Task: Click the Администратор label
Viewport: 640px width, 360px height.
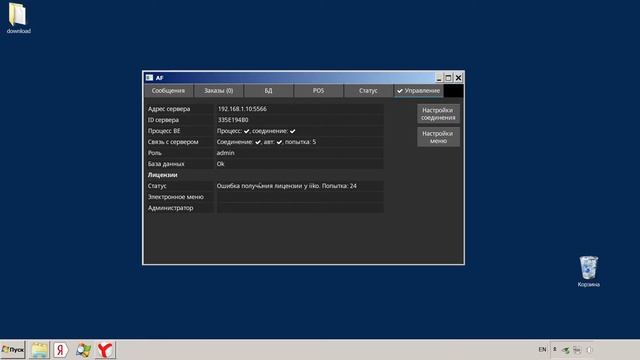Action: click(170, 208)
